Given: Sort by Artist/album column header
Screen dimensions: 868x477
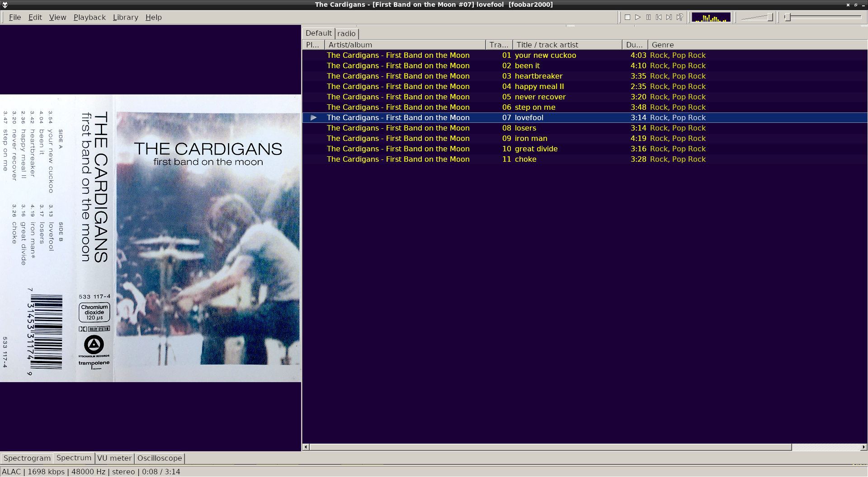Looking at the screenshot, I should tap(405, 45).
